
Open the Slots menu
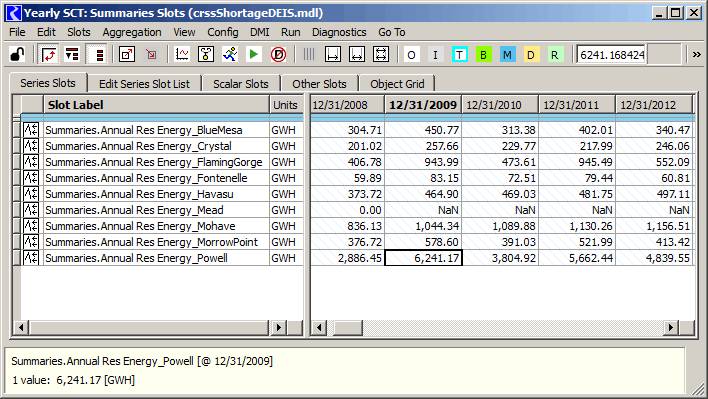(x=79, y=32)
